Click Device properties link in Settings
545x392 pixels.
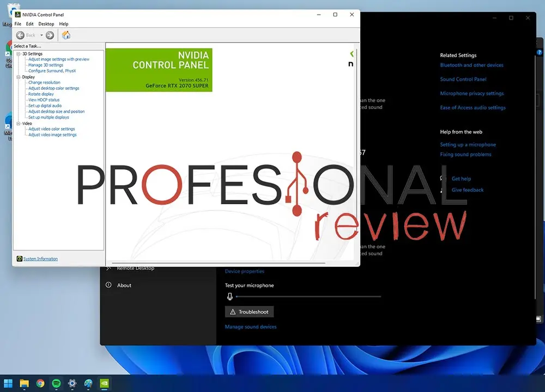click(x=244, y=271)
